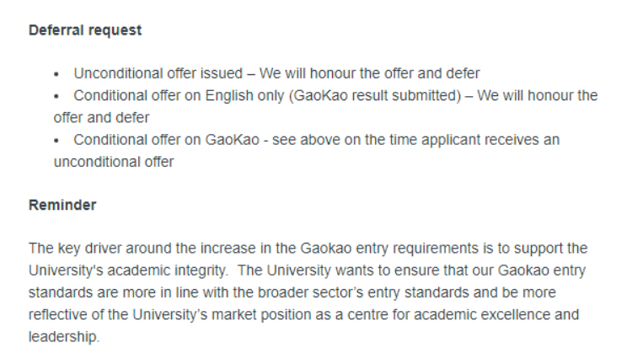Click the third bullet point marker

pyautogui.click(x=56, y=141)
